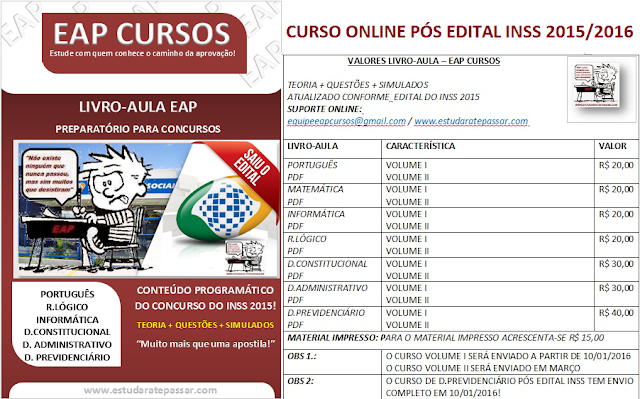Screen dimensions: 640x399
Task: Click the CARACTERÍSTICA column header
Action: coord(420,146)
